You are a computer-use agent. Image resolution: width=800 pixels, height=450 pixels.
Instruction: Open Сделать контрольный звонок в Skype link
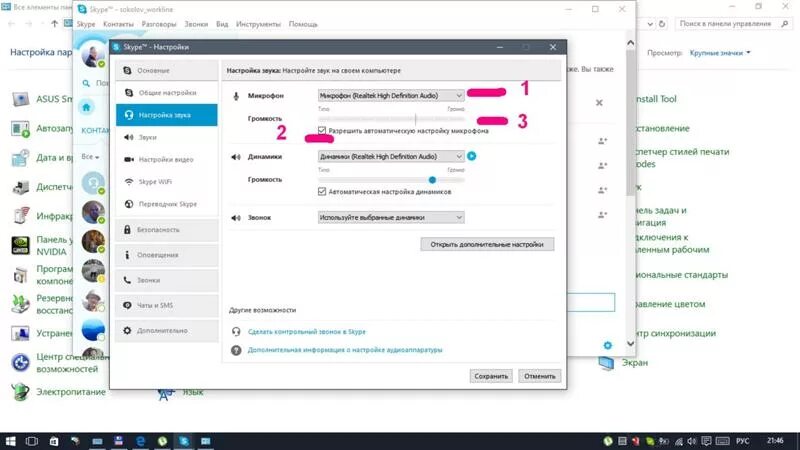click(x=307, y=332)
